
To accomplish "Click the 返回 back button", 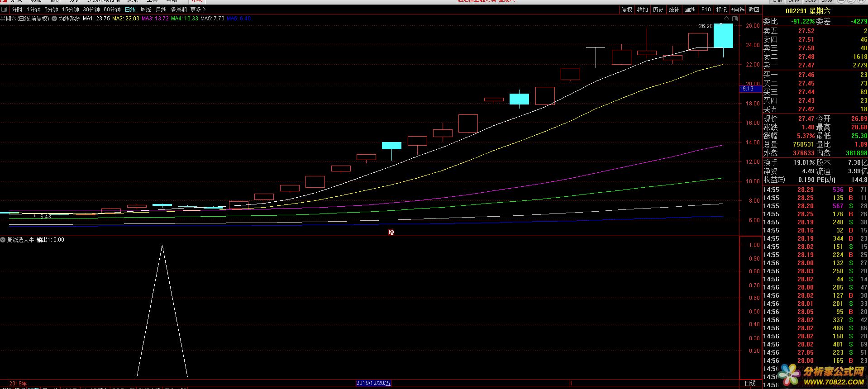I will point(754,9).
